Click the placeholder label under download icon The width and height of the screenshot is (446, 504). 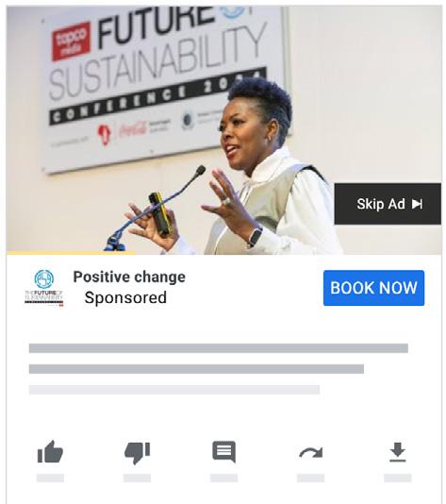398,478
